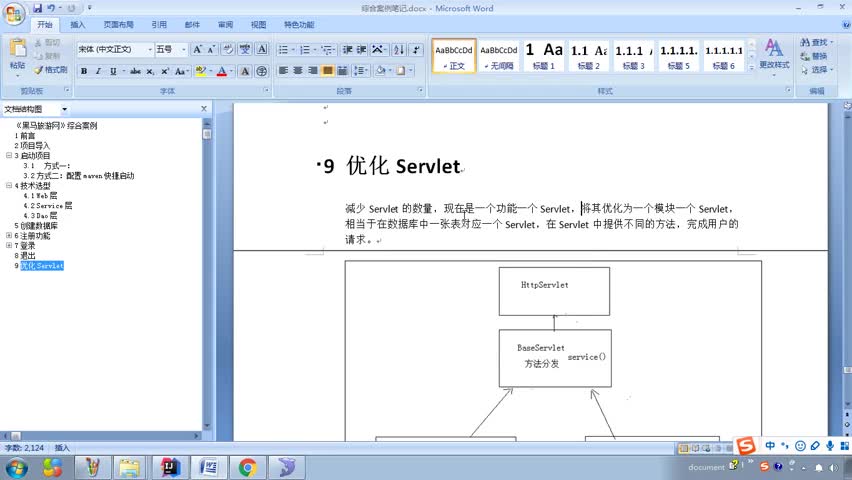
Task: Select the Format Painter (格式刷)
Action: click(x=51, y=70)
